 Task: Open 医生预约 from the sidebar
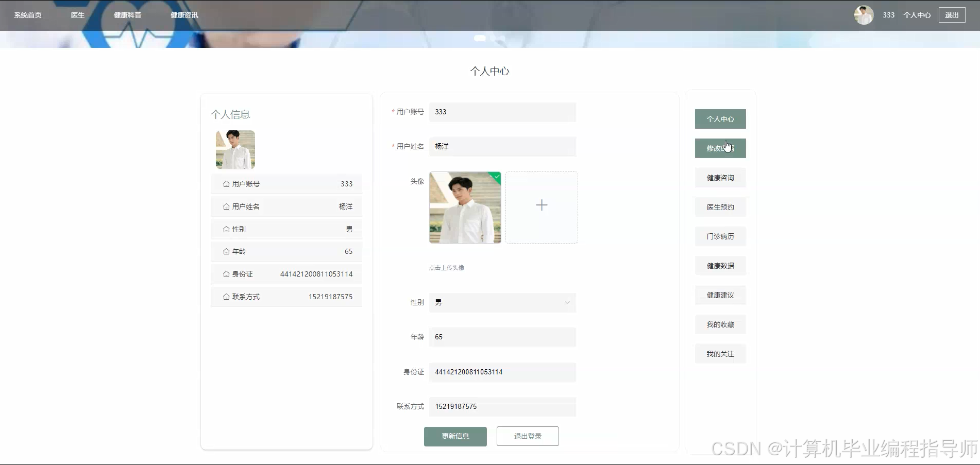click(720, 207)
